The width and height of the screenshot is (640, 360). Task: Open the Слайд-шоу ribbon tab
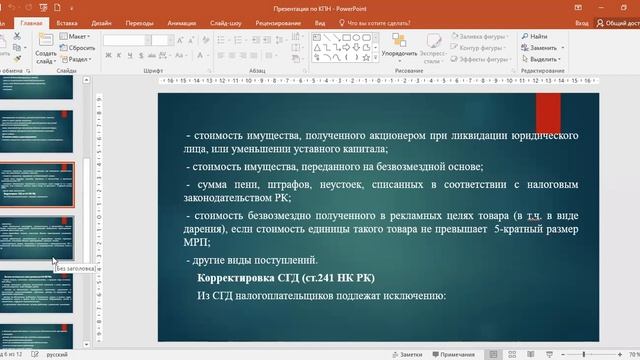coord(226,23)
